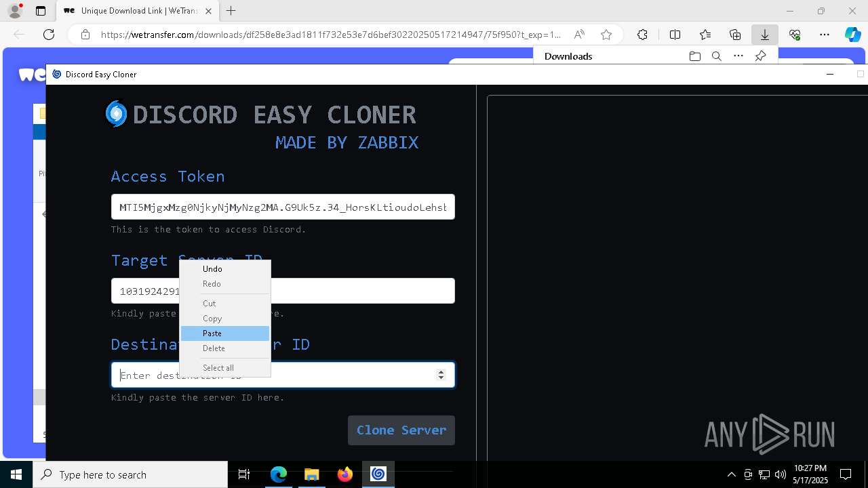The image size is (868, 488).
Task: Launch Microsoft Edge from taskbar
Action: [279, 474]
